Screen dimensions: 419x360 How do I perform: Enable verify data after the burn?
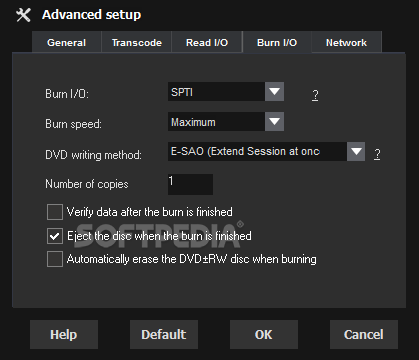pyautogui.click(x=55, y=212)
